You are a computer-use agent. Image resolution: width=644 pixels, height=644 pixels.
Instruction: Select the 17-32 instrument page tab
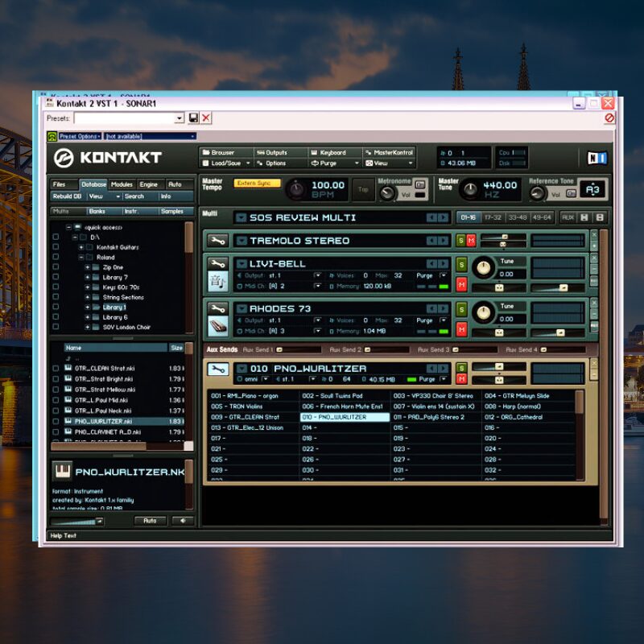coord(493,217)
